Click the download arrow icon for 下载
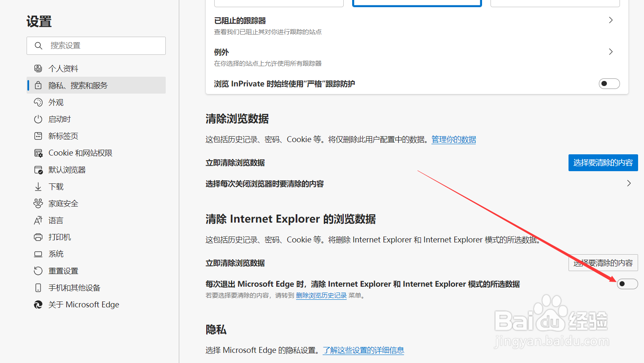 pos(38,186)
